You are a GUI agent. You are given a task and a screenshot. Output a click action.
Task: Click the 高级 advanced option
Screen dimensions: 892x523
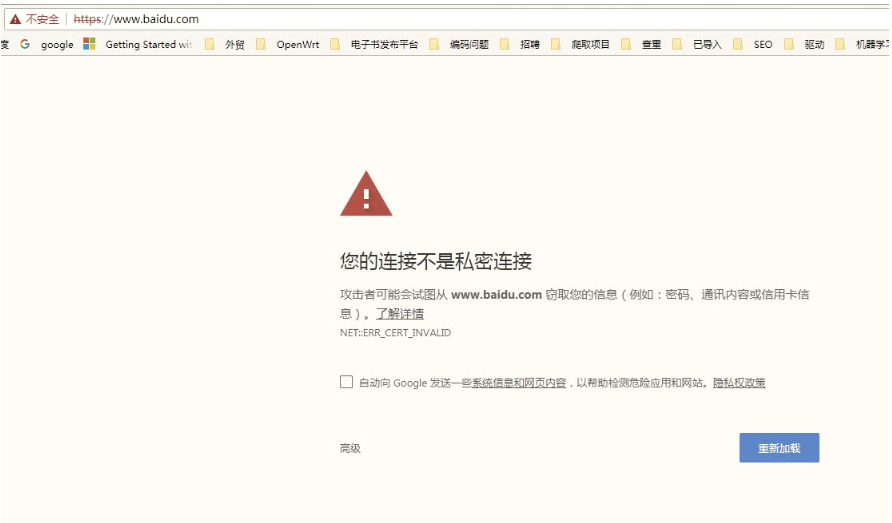[350, 448]
